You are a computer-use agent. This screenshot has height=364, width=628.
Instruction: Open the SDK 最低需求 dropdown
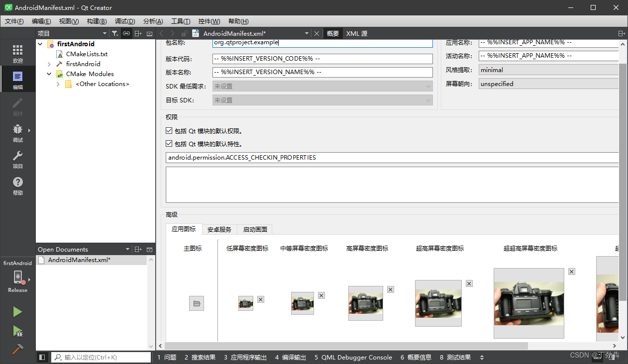click(322, 86)
